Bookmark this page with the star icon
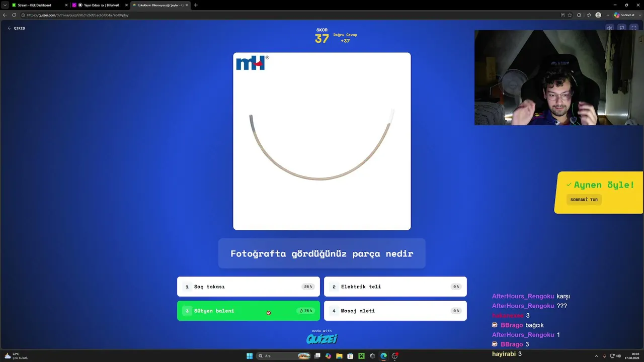The width and height of the screenshot is (644, 362). point(570,15)
